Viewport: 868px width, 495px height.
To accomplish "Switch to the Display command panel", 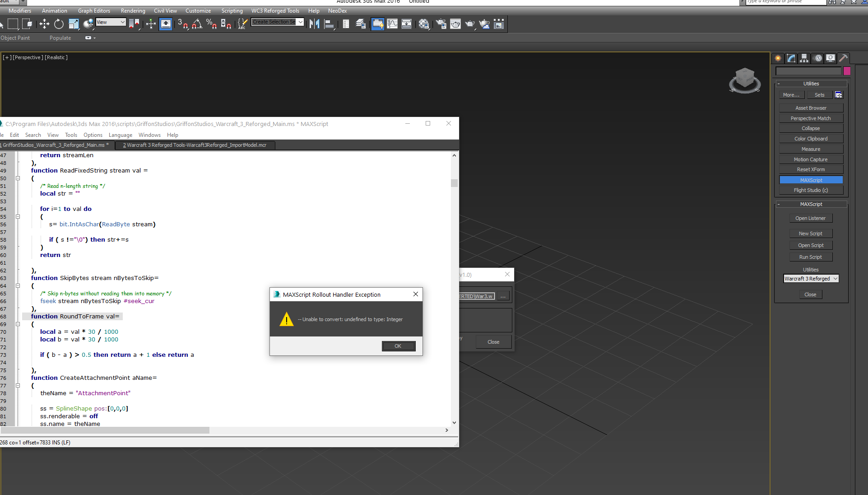I will 831,58.
